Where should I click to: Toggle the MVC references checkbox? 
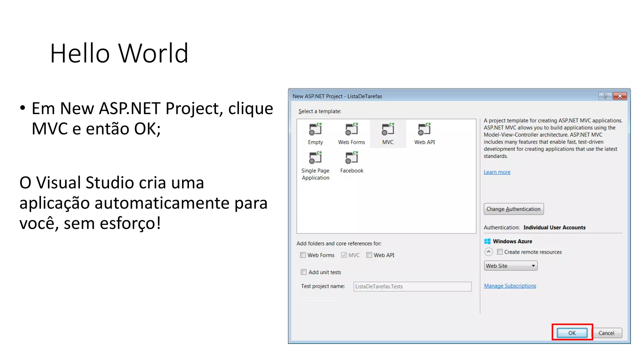(x=344, y=255)
